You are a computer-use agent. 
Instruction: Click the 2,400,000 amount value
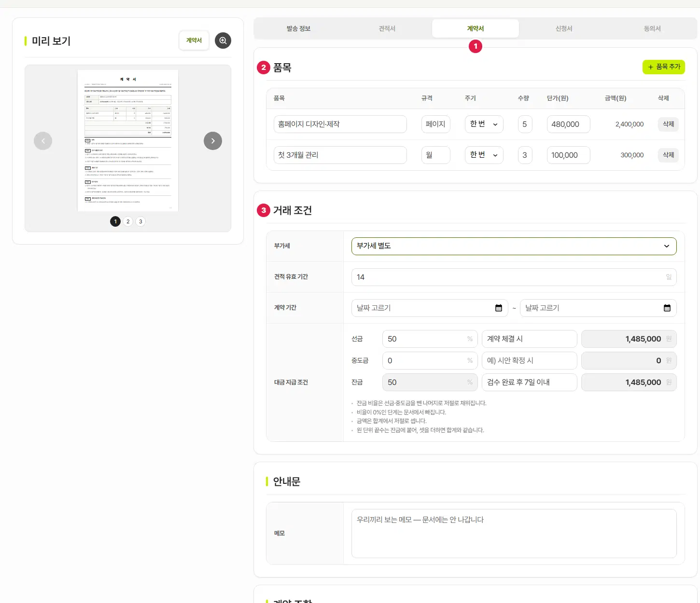(x=630, y=124)
